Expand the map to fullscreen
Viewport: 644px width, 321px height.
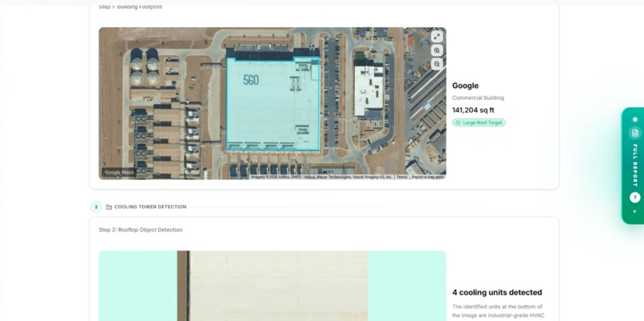tap(436, 37)
